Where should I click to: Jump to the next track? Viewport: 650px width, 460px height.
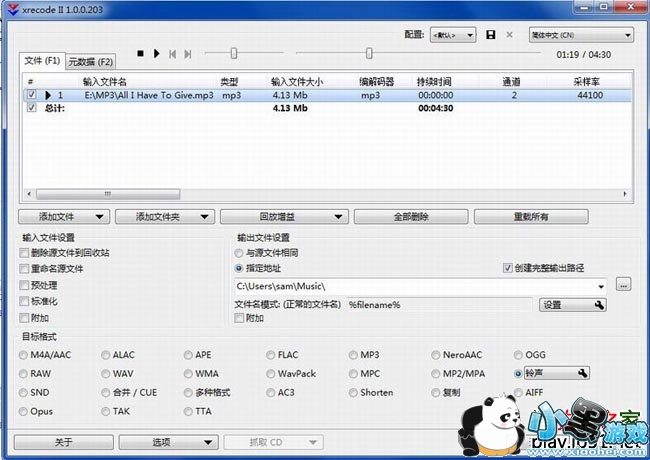coord(188,54)
